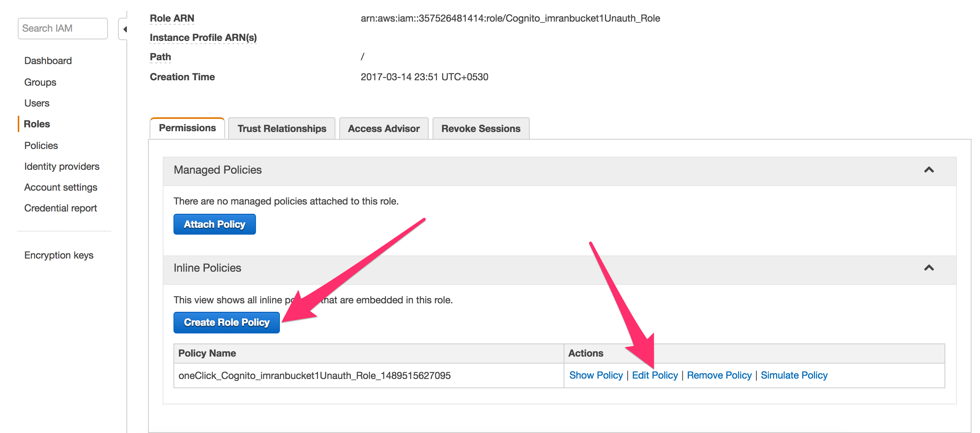980x433 pixels.
Task: Switch to the Trust Relationships tab
Action: (x=281, y=129)
